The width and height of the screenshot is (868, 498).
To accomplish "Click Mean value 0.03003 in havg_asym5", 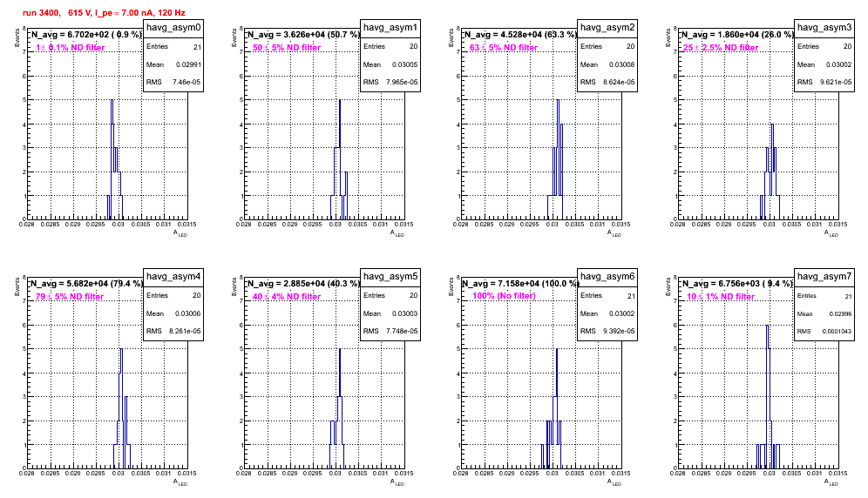I will tap(405, 313).
